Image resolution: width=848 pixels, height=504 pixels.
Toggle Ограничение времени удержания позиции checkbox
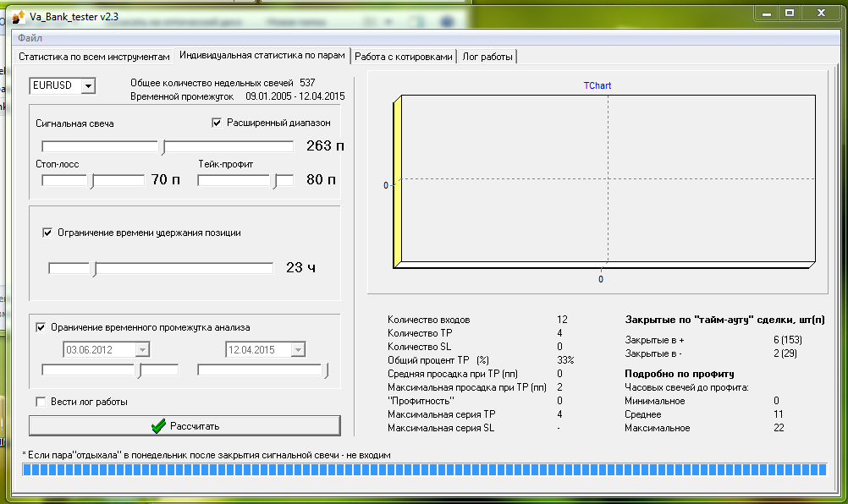click(x=47, y=233)
